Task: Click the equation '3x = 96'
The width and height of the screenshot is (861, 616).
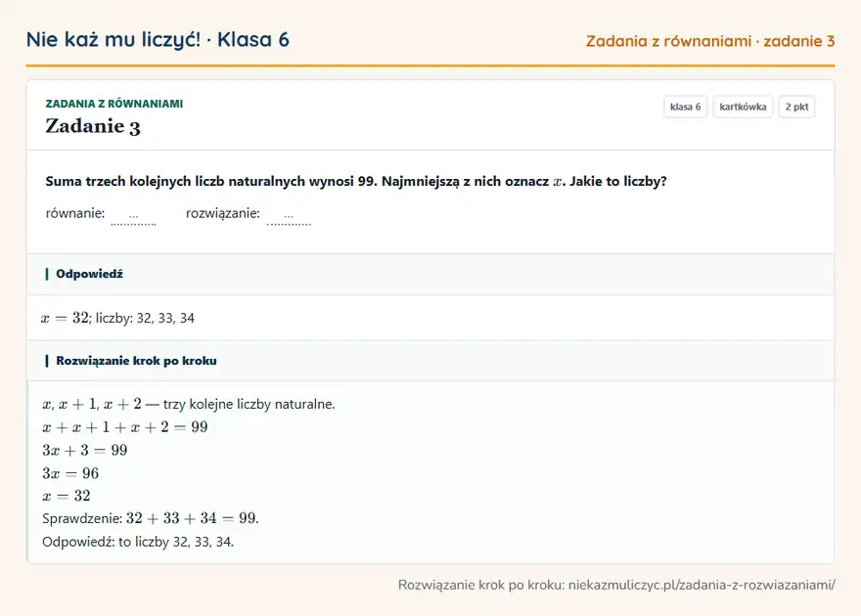Action: point(70,473)
